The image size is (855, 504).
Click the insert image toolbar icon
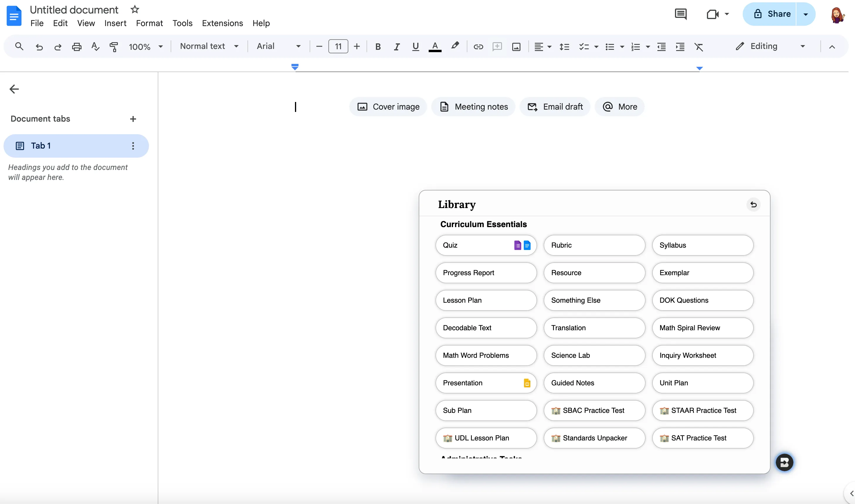[x=516, y=47]
